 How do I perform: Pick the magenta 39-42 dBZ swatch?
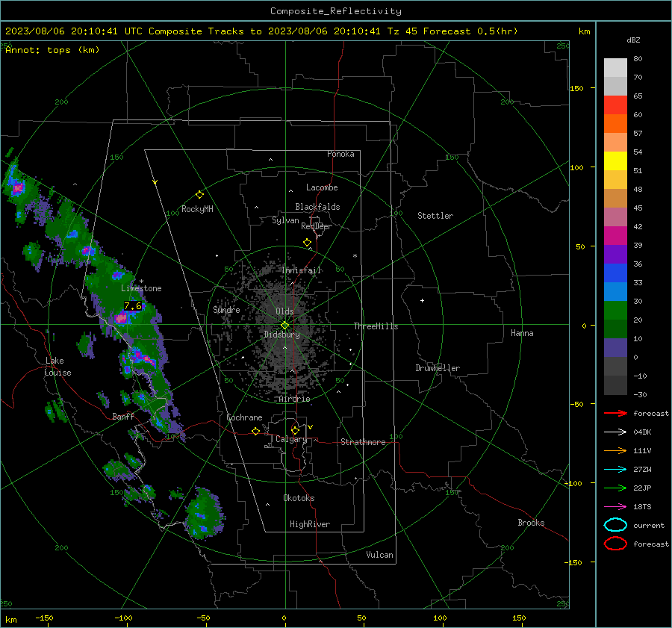tap(615, 235)
